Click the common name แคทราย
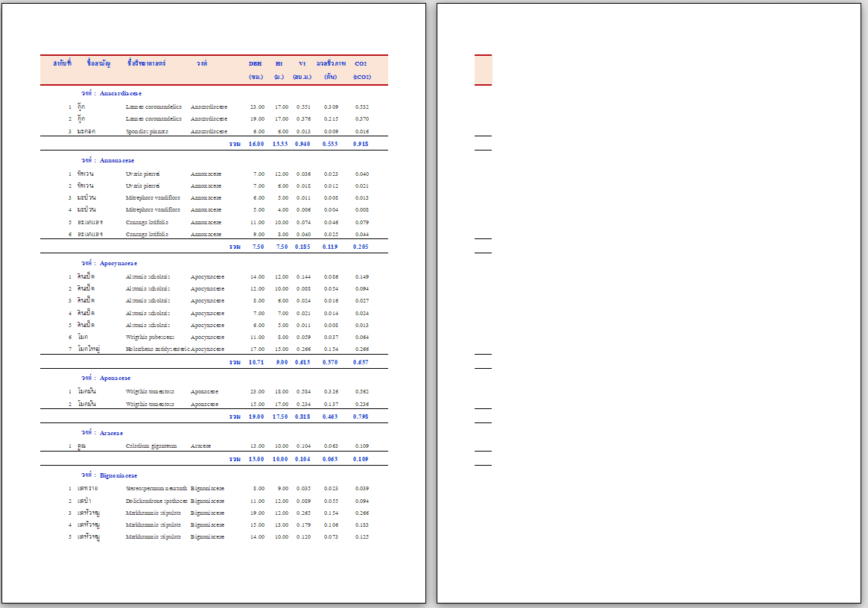This screenshot has width=868, height=608. coord(87,489)
